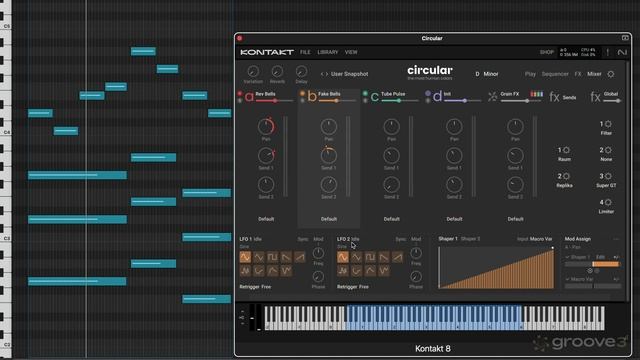Open the Grain FX icon
The image size is (640, 360).
(x=493, y=96)
